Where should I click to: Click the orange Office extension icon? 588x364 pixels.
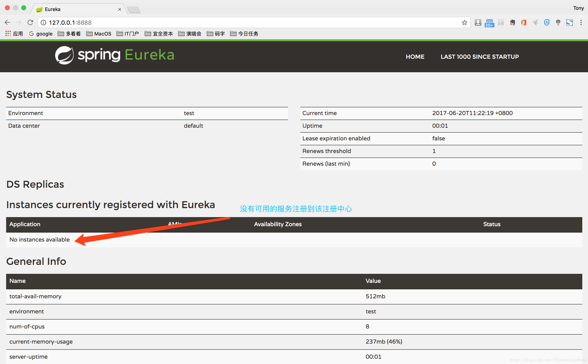(523, 22)
